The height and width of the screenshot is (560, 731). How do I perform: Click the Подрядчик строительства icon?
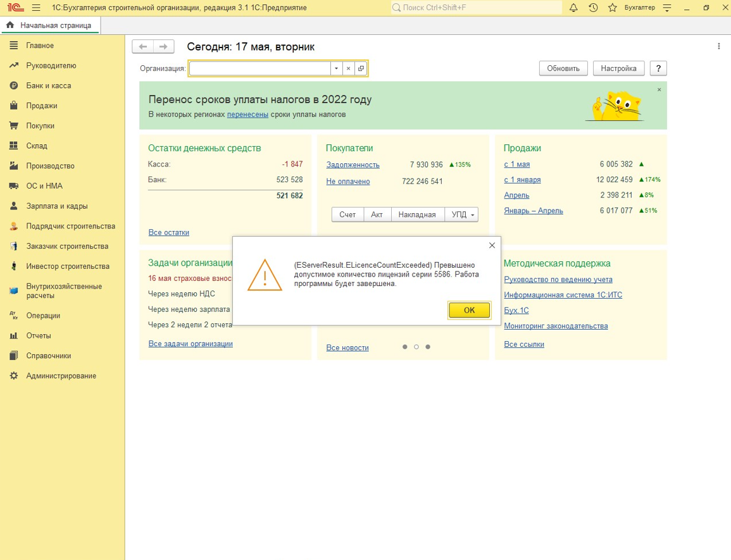pos(14,226)
